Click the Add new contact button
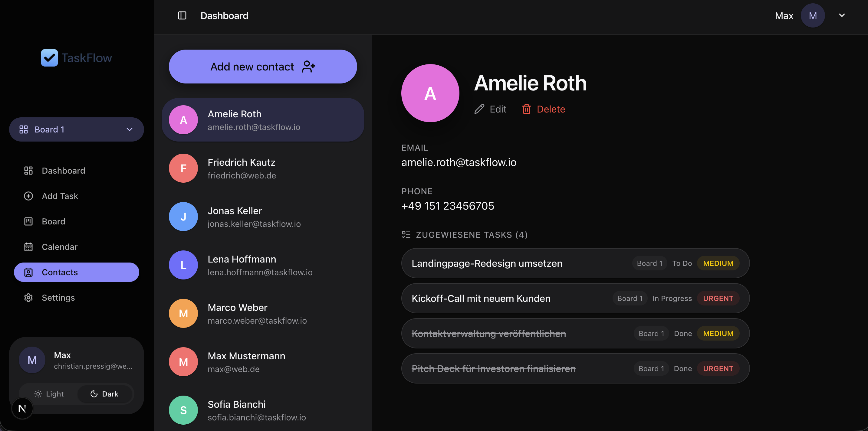This screenshot has height=431, width=868. [x=263, y=67]
